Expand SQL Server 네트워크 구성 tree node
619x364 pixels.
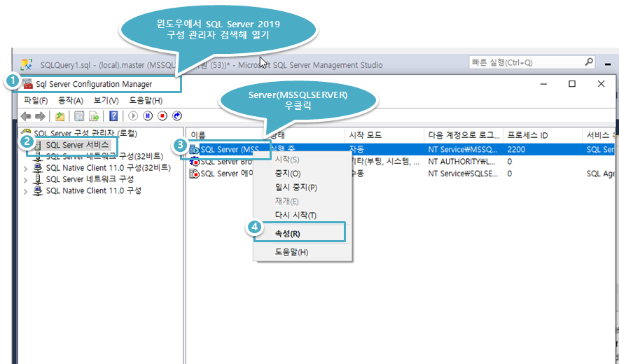26,180
